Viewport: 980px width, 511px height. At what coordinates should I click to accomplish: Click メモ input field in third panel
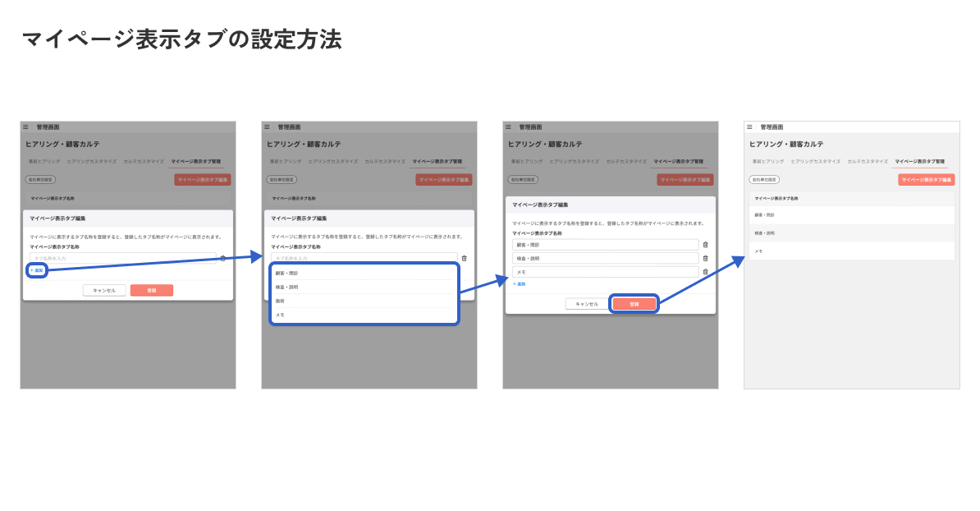pos(606,272)
